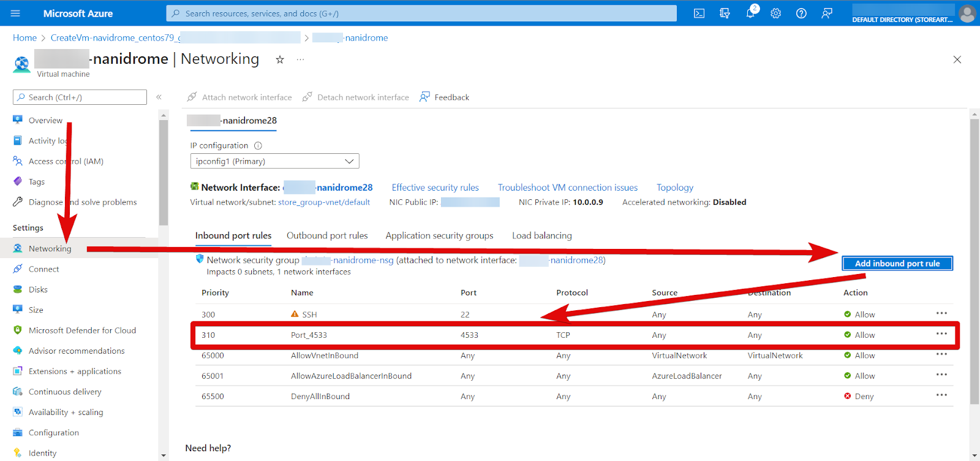Image resolution: width=980 pixels, height=461 pixels.
Task: Open portal settings gear
Action: click(775, 13)
